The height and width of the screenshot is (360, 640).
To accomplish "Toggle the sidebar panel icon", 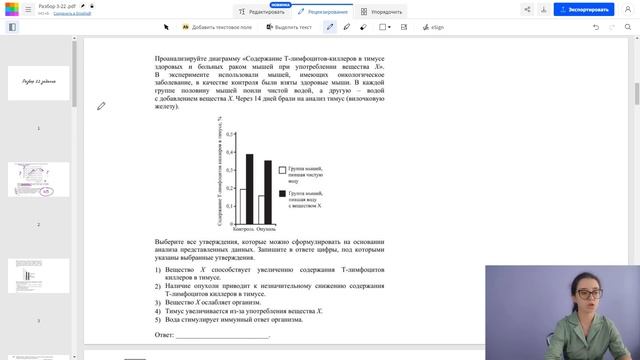I will pyautogui.click(x=12, y=27).
